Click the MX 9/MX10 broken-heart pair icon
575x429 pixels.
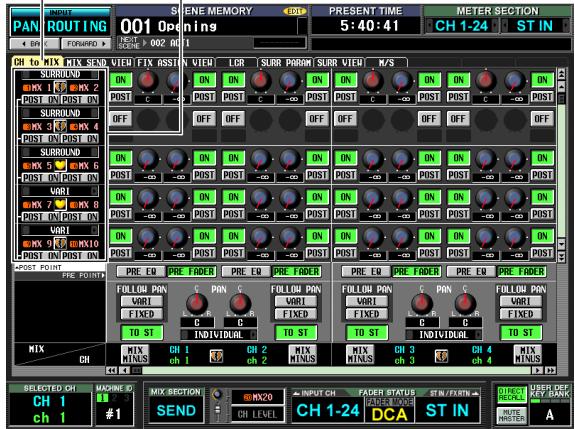click(x=60, y=243)
